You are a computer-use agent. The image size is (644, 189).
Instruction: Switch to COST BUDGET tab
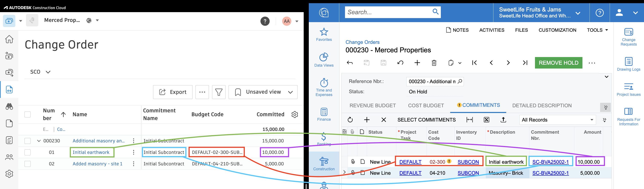(x=426, y=106)
